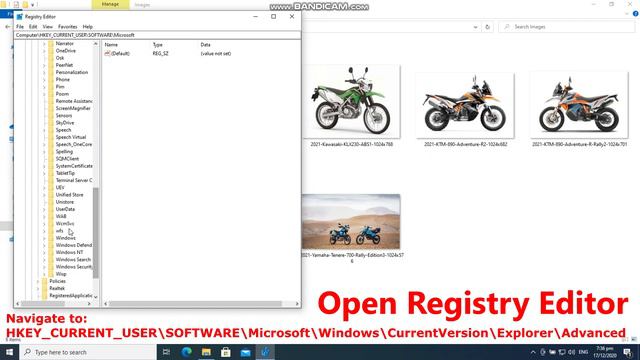Click the network icon in system tray
Viewport: 640px width, 360px height.
pyautogui.click(x=562, y=352)
